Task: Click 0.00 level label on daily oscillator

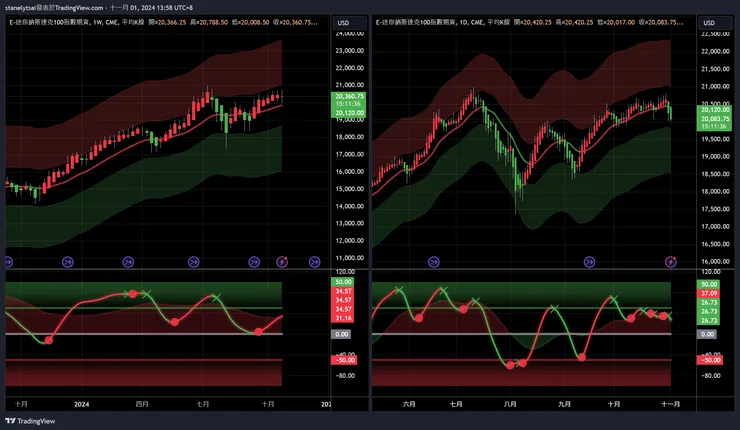Action: (x=707, y=334)
